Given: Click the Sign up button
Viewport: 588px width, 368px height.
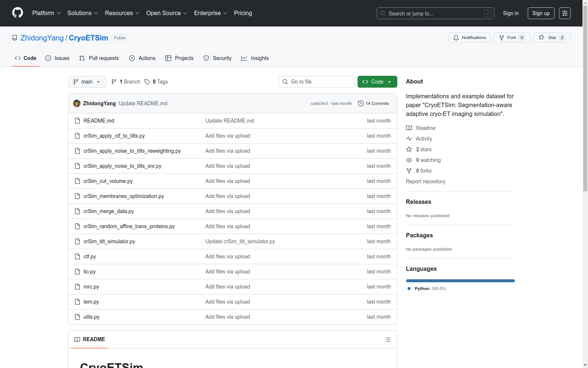Looking at the screenshot, I should (541, 13).
